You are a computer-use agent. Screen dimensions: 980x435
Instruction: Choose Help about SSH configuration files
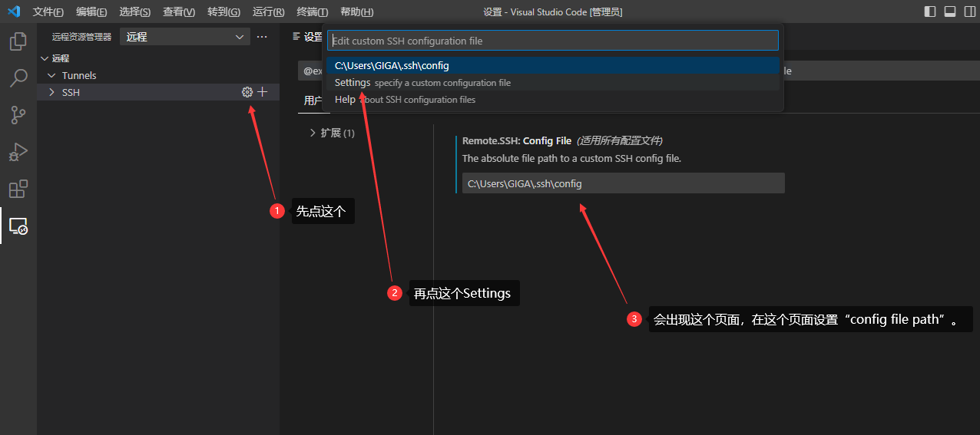pos(553,99)
